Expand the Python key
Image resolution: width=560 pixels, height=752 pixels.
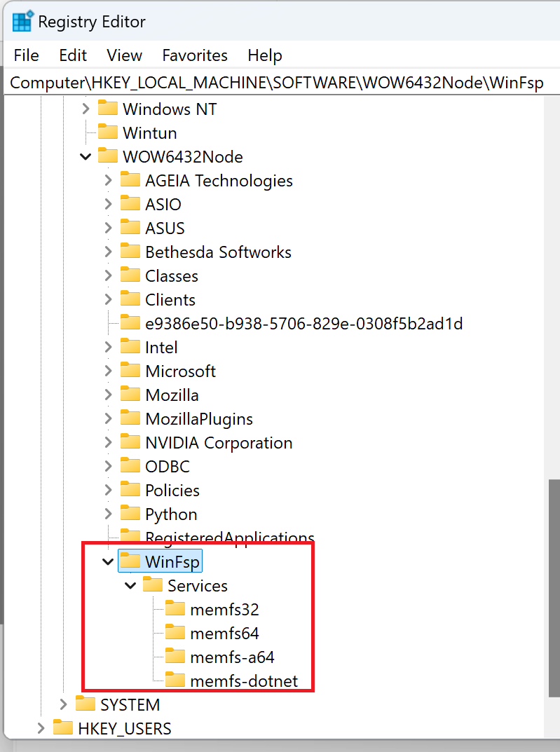click(109, 514)
